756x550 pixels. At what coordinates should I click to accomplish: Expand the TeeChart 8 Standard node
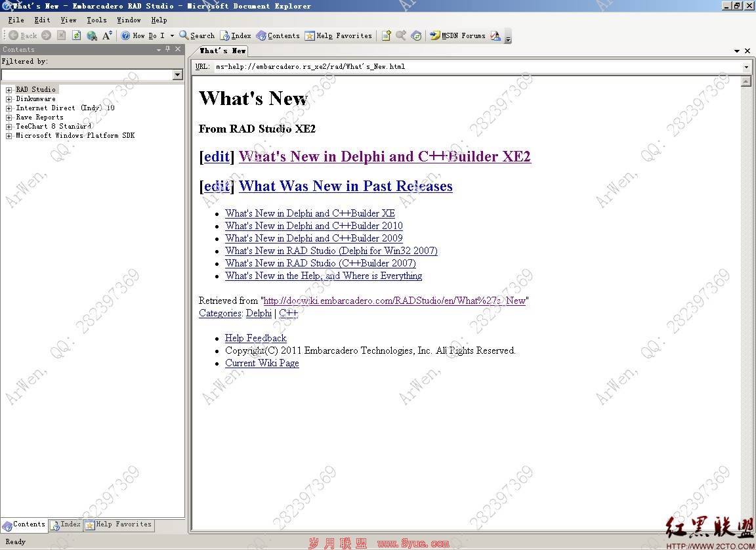[x=9, y=126]
